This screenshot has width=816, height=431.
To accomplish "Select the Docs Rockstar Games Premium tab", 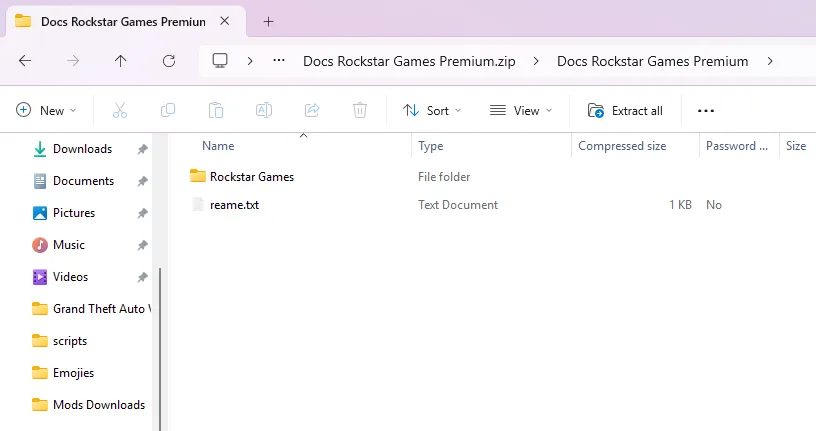I will pyautogui.click(x=123, y=21).
